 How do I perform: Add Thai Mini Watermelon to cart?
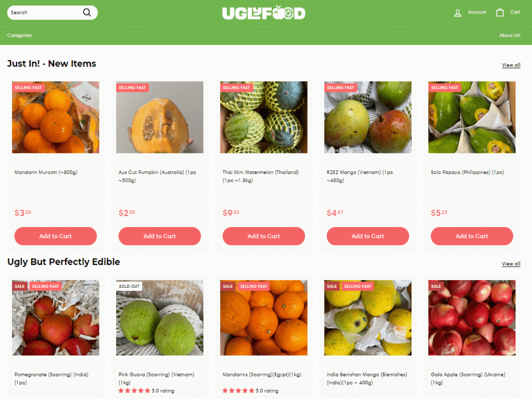pos(264,236)
